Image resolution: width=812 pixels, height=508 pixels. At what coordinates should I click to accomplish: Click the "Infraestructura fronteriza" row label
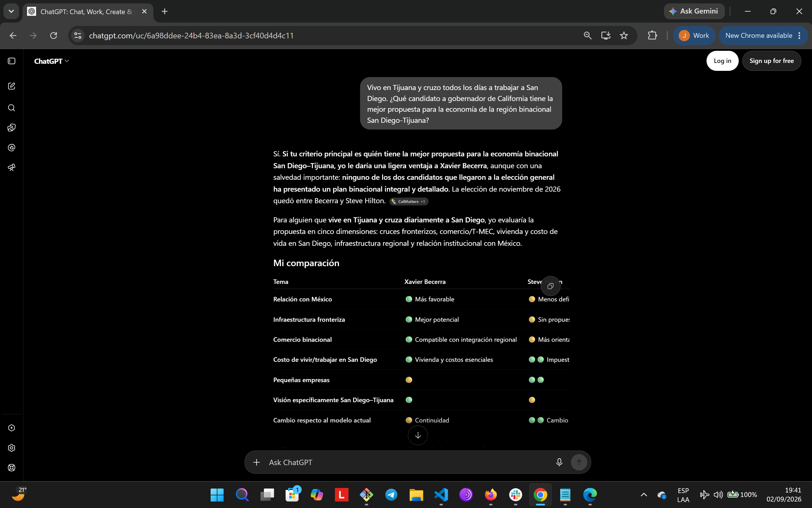pos(309,319)
